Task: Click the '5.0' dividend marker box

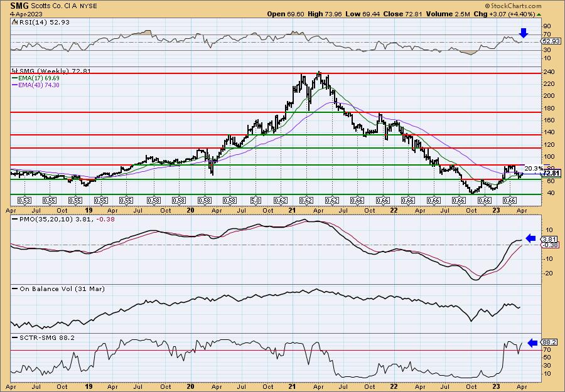Action: pos(256,201)
